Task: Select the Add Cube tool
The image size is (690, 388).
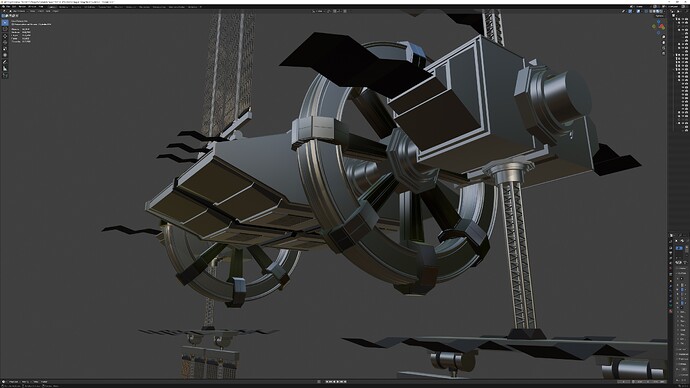Action: coord(5,75)
